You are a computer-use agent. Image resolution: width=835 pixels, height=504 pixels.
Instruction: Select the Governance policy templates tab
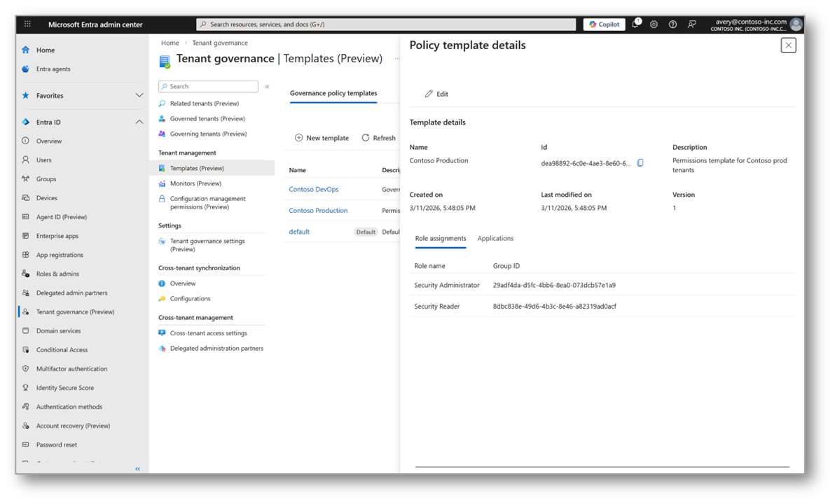click(x=333, y=93)
